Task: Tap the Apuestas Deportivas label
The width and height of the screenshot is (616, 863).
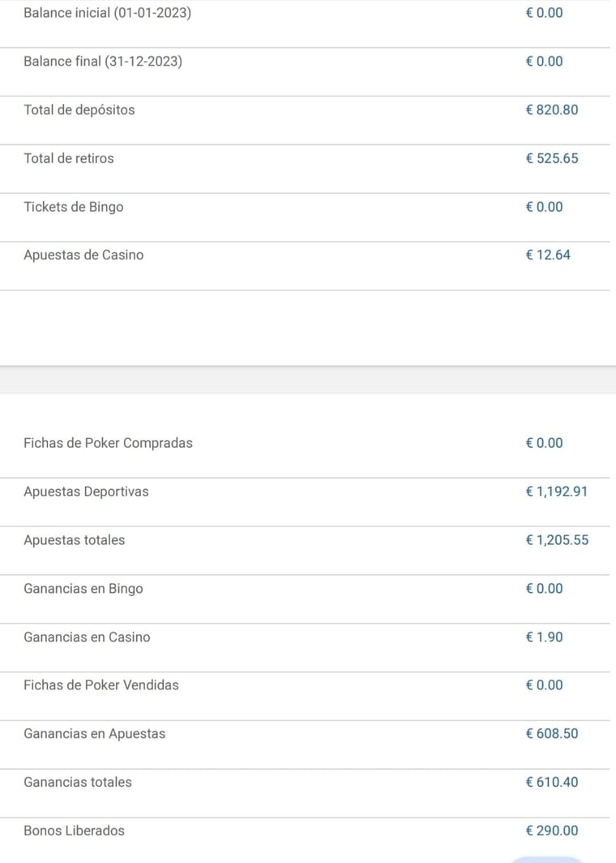Action: [87, 492]
